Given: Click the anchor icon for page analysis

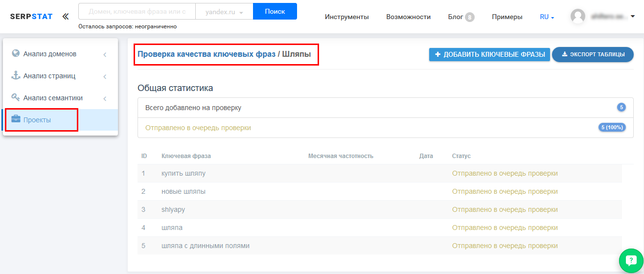Looking at the screenshot, I should tap(16, 76).
